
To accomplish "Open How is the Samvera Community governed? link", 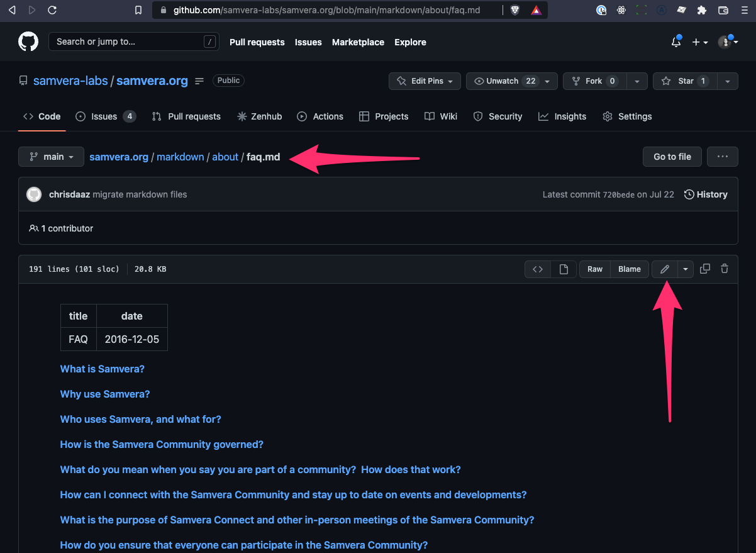I will click(x=162, y=444).
